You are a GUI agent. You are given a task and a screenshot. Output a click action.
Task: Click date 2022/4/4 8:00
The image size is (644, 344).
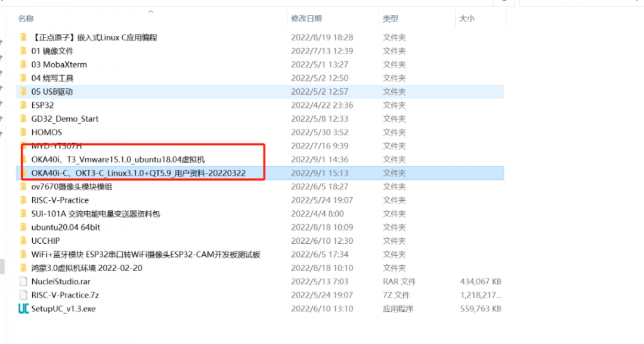(317, 213)
